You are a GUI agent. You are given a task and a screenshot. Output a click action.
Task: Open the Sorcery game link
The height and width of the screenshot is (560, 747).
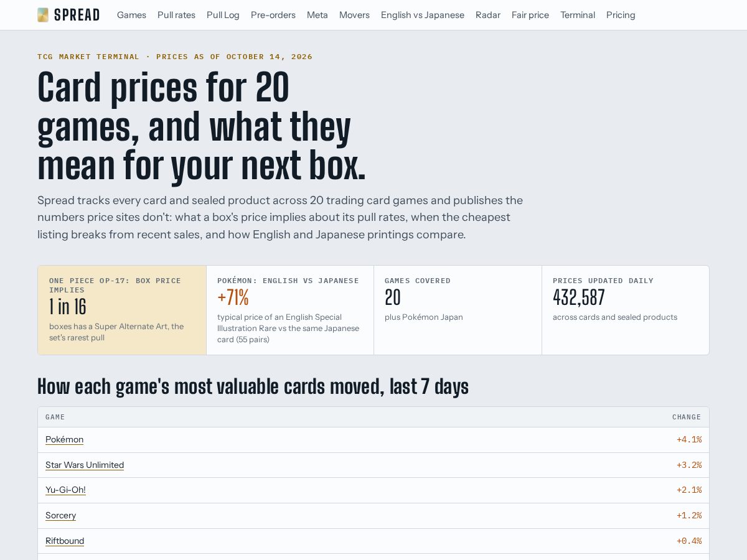point(60,515)
